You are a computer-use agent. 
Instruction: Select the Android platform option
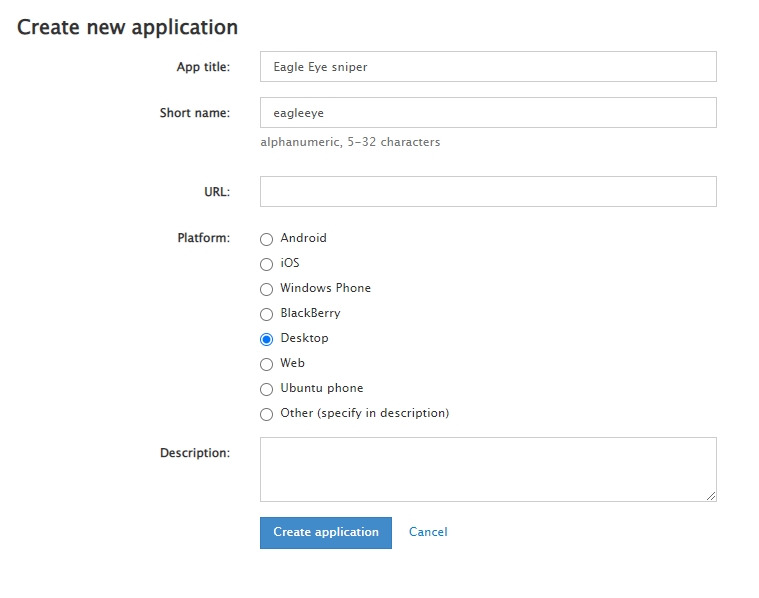[266, 239]
